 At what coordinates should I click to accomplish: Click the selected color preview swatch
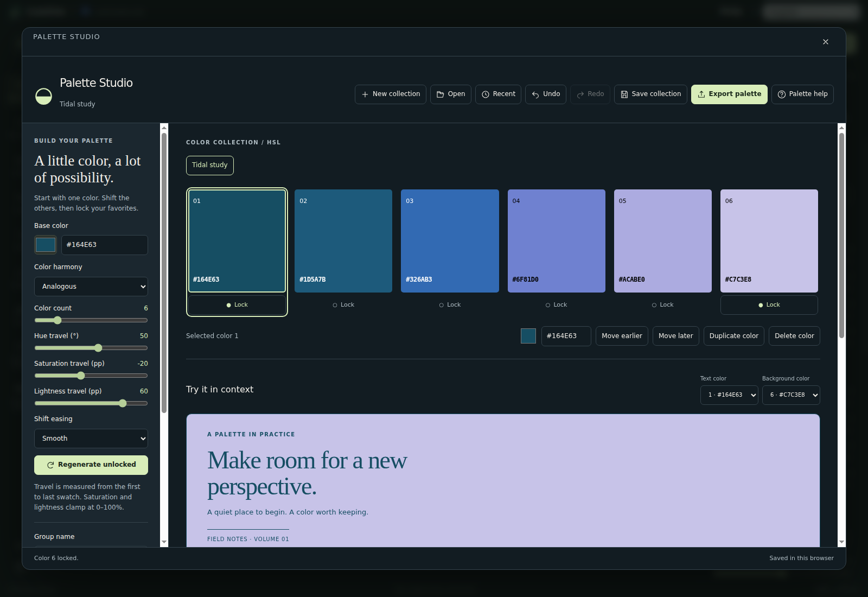pyautogui.click(x=528, y=336)
